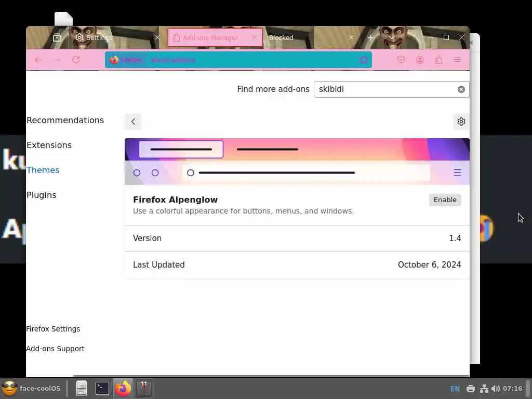Expand the list all tabs chevron
The height and width of the screenshot is (399, 532).
point(391,37)
